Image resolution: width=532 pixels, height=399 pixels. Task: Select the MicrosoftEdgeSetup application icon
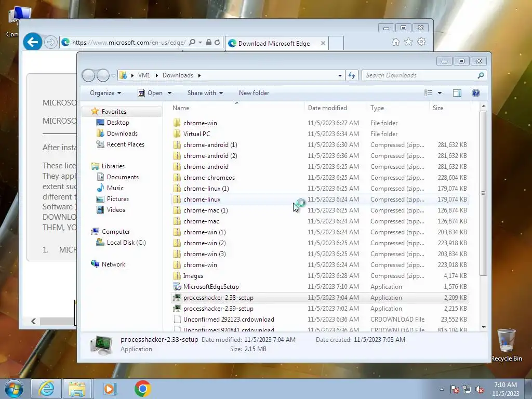tap(177, 287)
